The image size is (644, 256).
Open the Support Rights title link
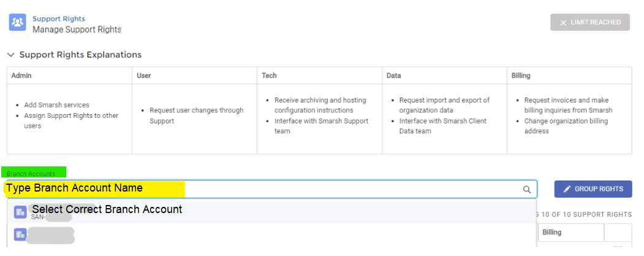59,19
